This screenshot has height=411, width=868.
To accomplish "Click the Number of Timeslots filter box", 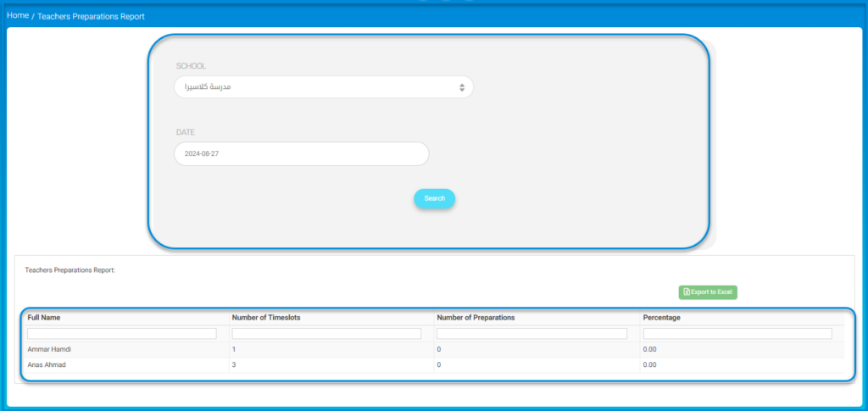I will [x=326, y=334].
